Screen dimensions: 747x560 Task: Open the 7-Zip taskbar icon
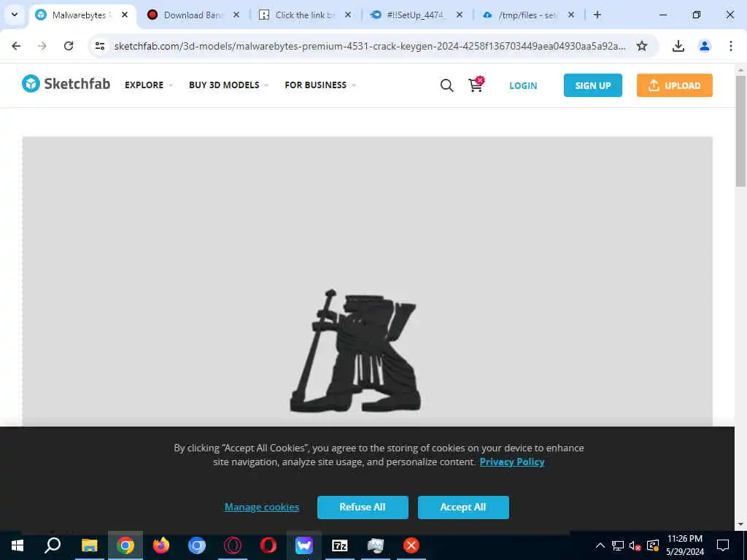[x=340, y=545]
